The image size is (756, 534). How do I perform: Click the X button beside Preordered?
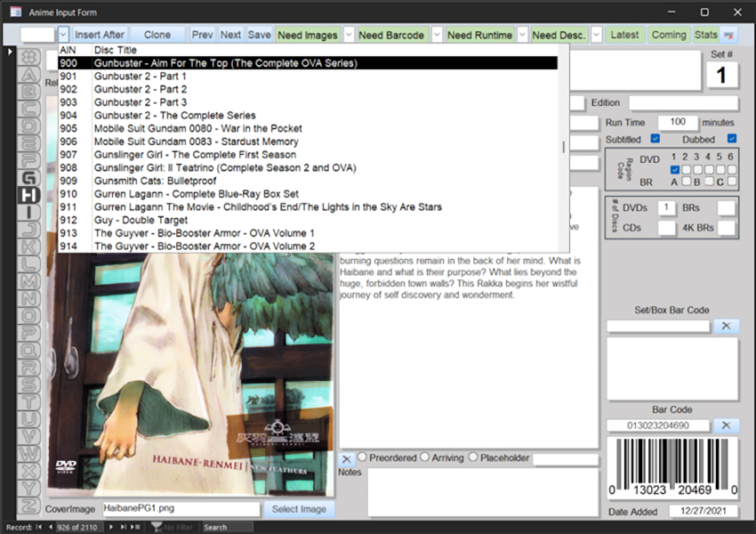pos(346,459)
